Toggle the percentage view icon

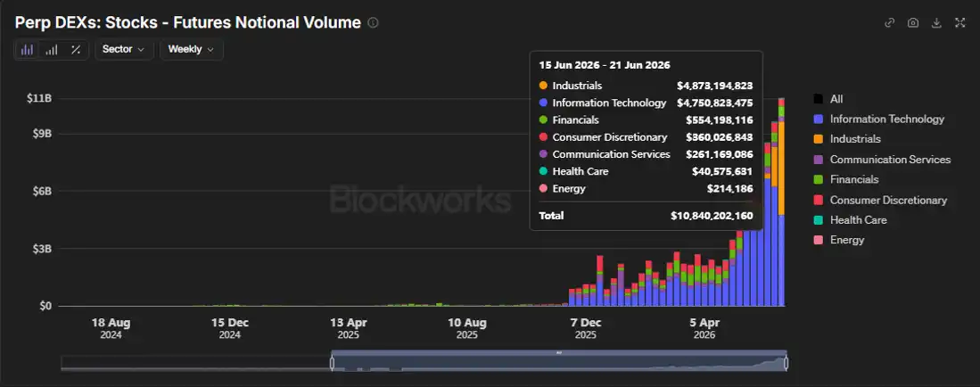point(76,50)
